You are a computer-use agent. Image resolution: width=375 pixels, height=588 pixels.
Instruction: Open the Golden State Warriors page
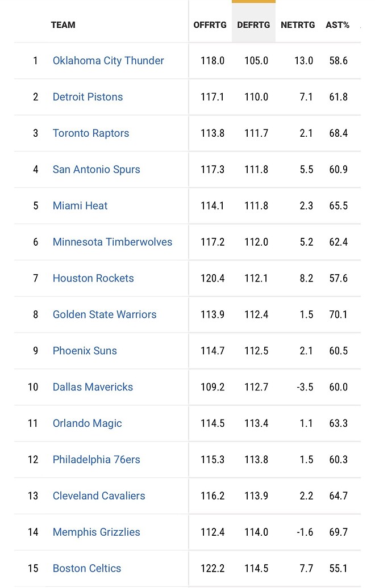coord(105,314)
